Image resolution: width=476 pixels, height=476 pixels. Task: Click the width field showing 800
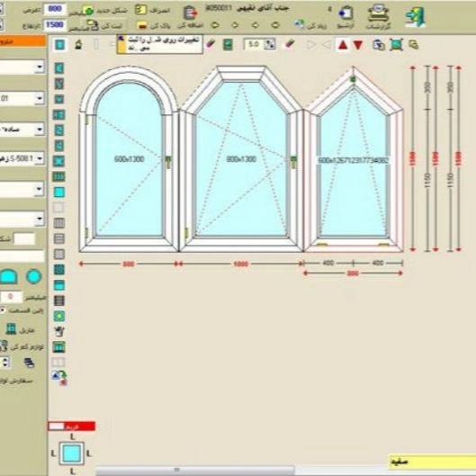coord(55,9)
